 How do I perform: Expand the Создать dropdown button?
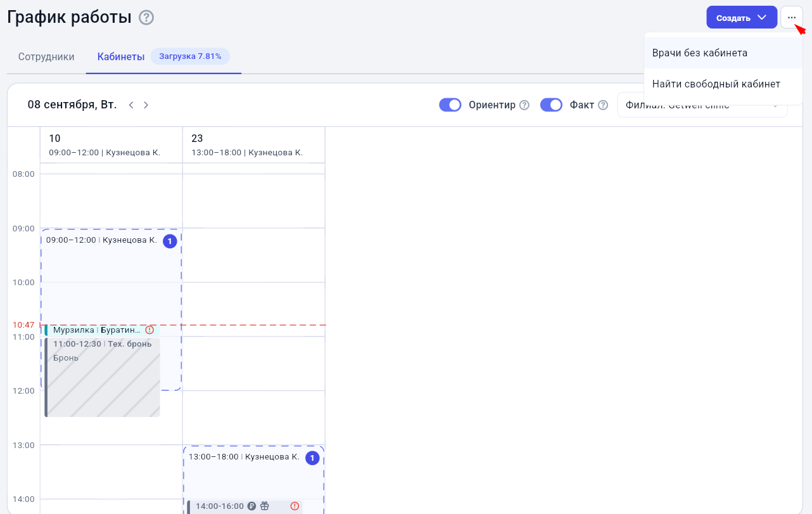[x=742, y=17]
